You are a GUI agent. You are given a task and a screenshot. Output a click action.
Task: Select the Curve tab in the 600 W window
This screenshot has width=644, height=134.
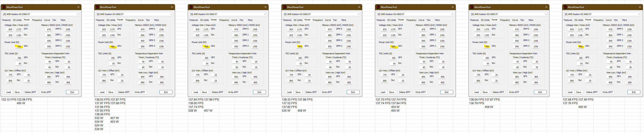pyautogui.click(x=422, y=20)
